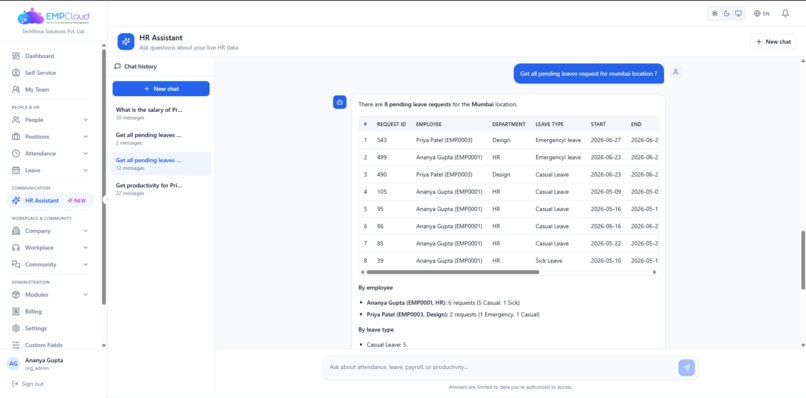Click the EMPCloud logo
This screenshot has width=806, height=398.
tap(53, 16)
